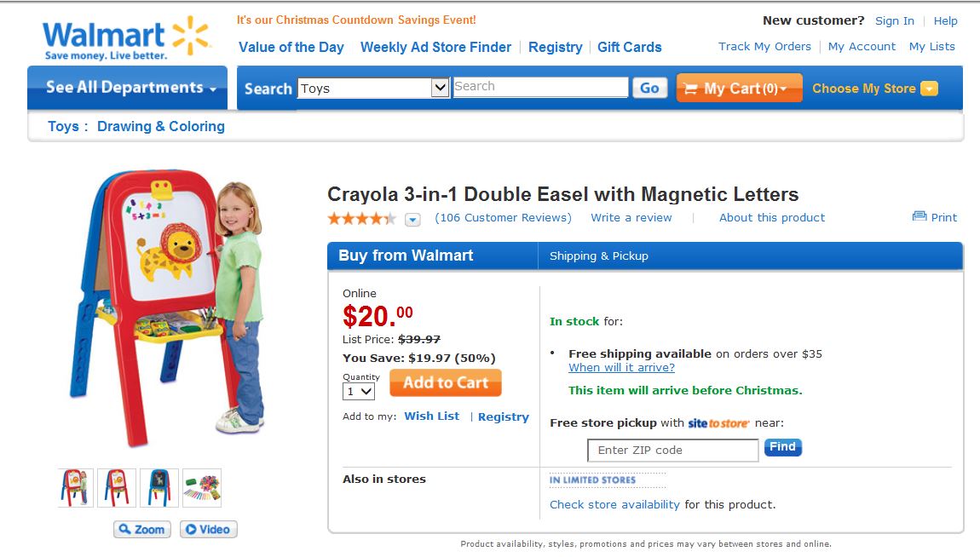Select the crayons thumbnail image
This screenshot has width=980, height=557.
[202, 487]
